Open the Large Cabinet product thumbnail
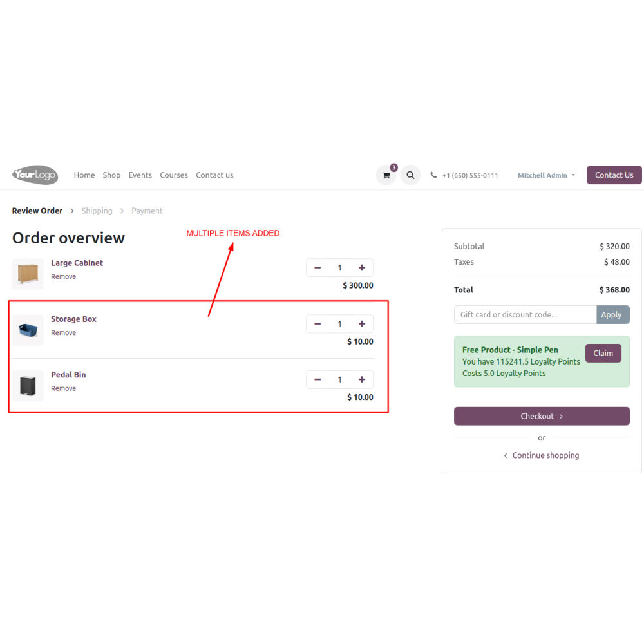 point(28,274)
